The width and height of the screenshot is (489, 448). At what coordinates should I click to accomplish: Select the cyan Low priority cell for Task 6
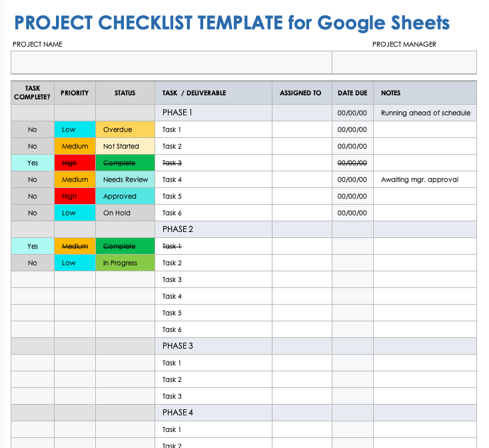click(75, 213)
